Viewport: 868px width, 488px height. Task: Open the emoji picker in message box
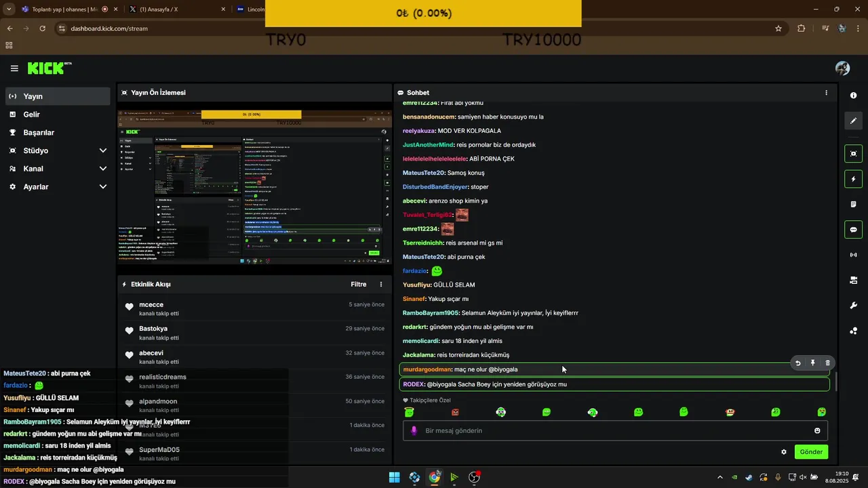817,430
